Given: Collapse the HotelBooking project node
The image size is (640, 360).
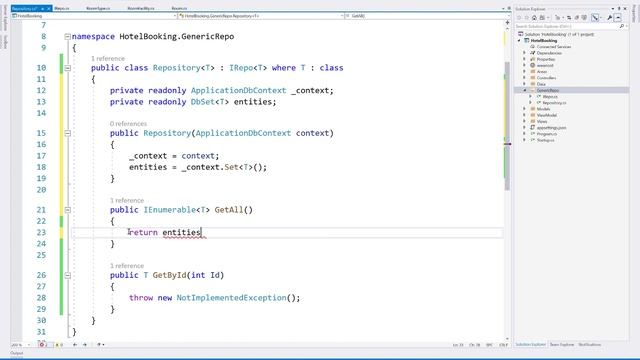Looking at the screenshot, I should coord(519,41).
